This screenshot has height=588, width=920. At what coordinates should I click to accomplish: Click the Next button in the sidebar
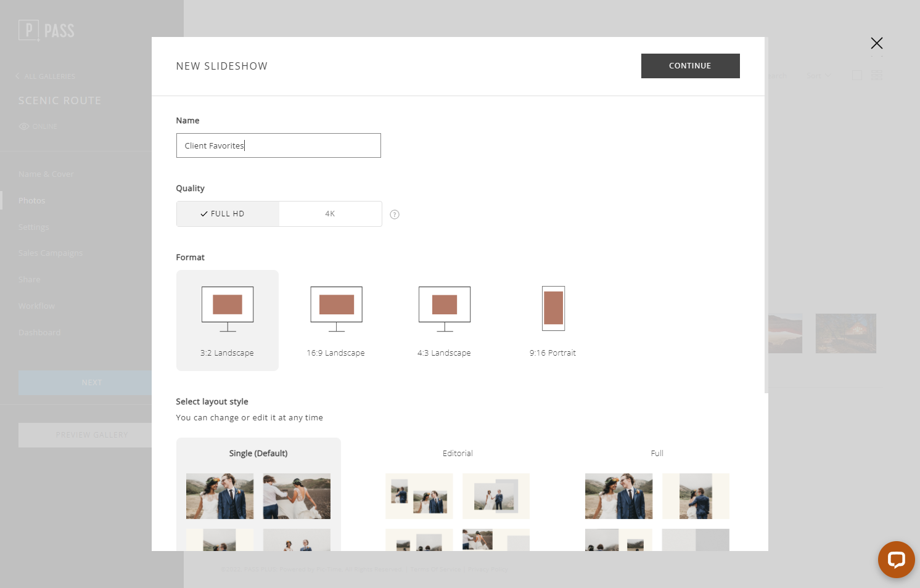[x=85, y=383]
